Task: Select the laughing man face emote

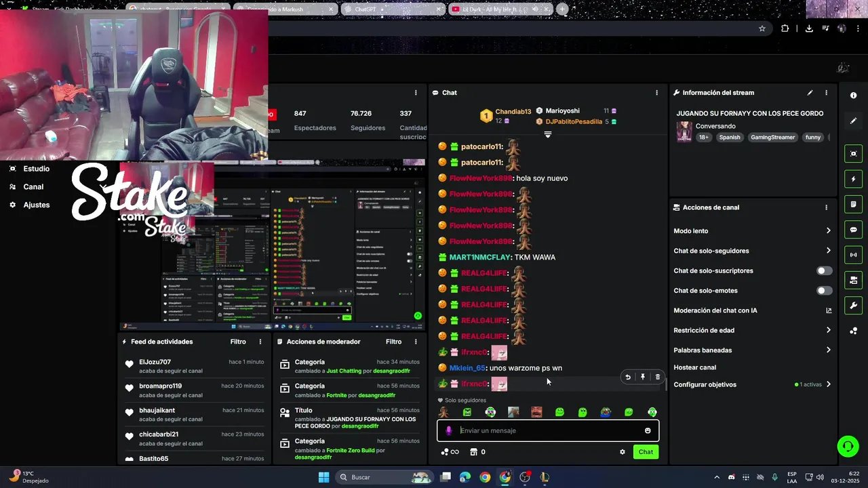Action: (x=536, y=412)
